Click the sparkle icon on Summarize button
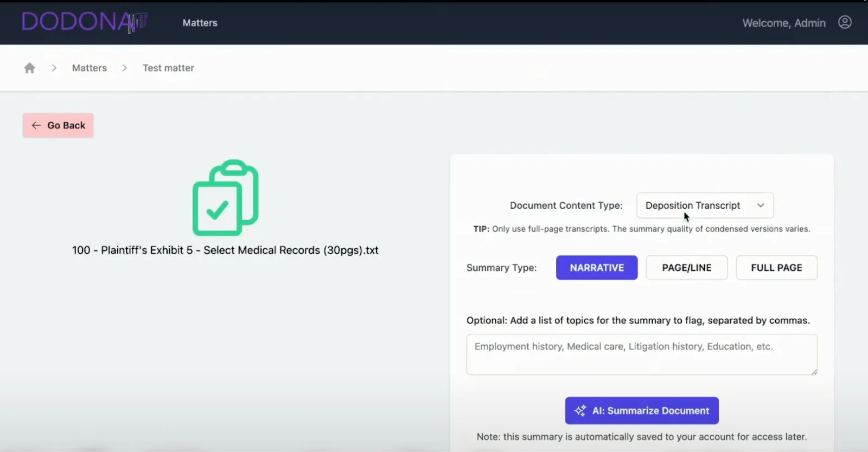Image resolution: width=868 pixels, height=452 pixels. 580,411
